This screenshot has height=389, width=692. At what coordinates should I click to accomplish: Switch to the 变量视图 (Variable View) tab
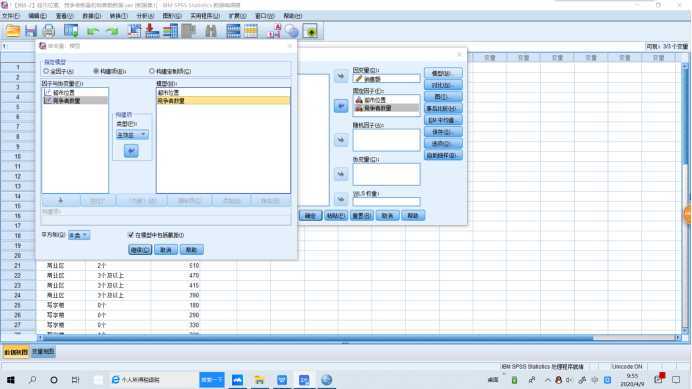click(43, 352)
